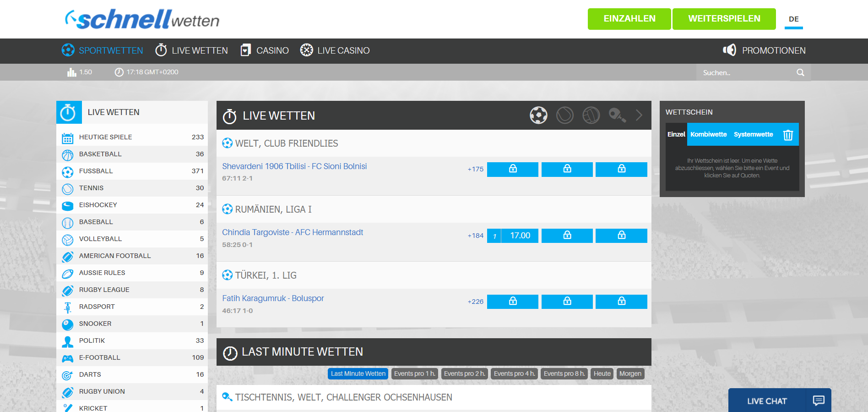Screen dimensions: 868x412
Task: Open the CASINO section
Action: (265, 50)
